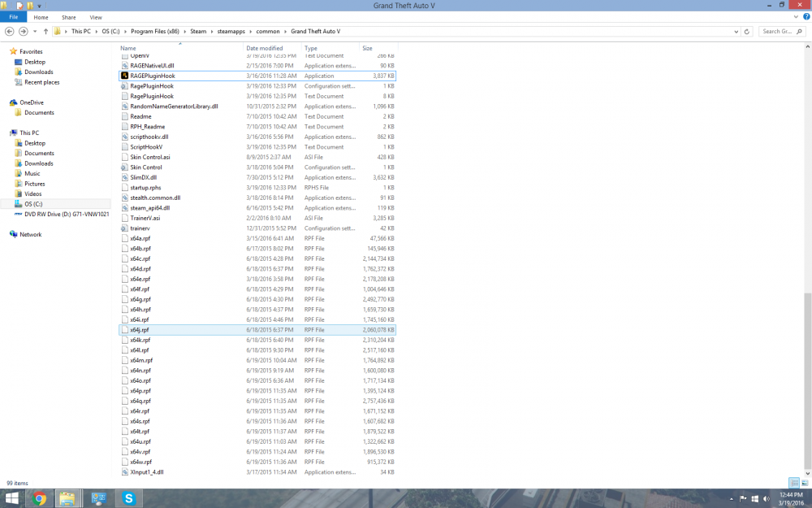Open the recent locations dropdown beside Back button
Screen dimensions: 812x508
point(34,31)
